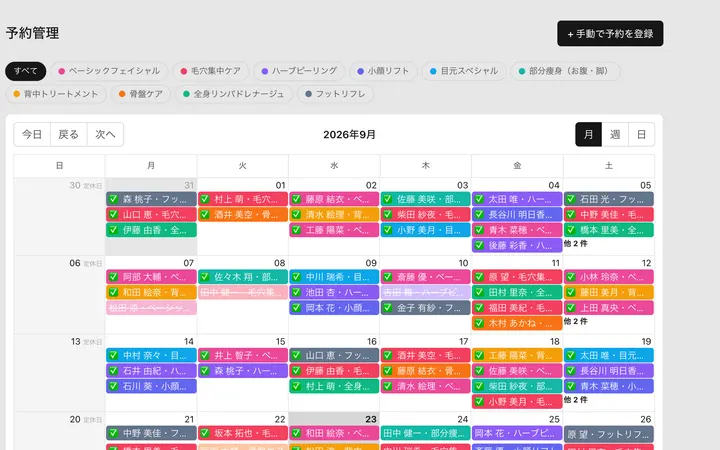Click the check icon on 後藤 彩香 booking
720x450 pixels.
pyautogui.click(x=479, y=246)
